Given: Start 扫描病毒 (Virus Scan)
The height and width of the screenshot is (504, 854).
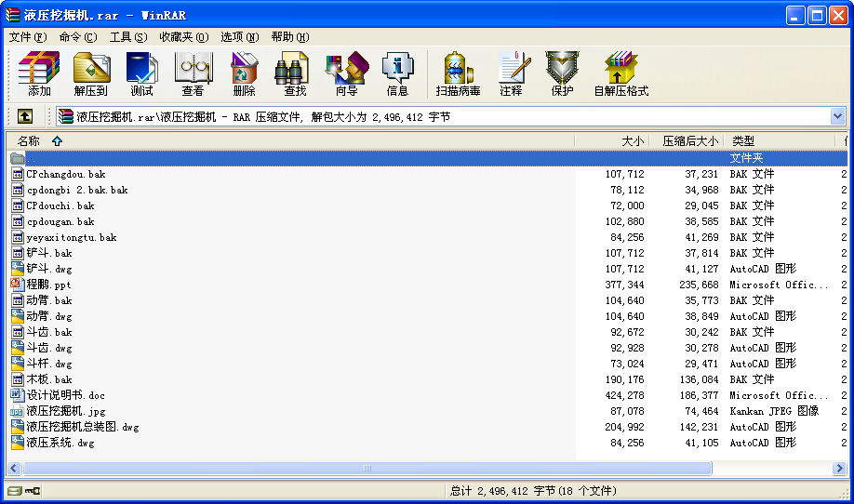Looking at the screenshot, I should 458,74.
